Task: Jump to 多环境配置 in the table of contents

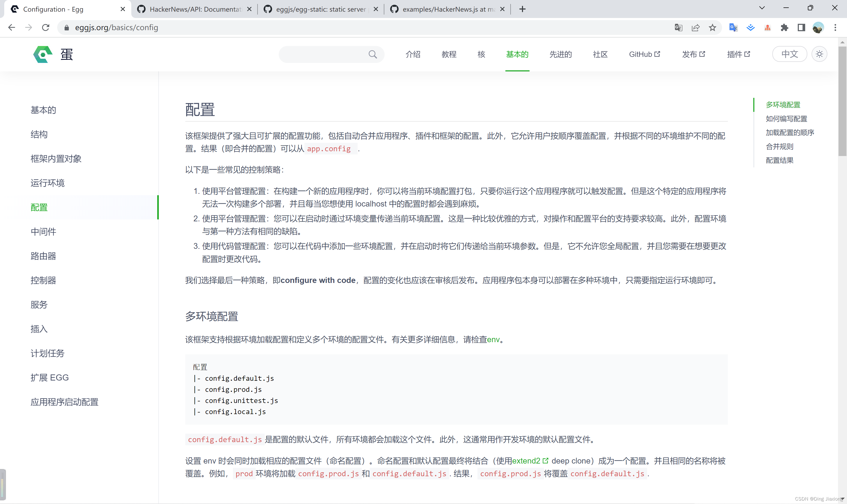Action: [783, 105]
